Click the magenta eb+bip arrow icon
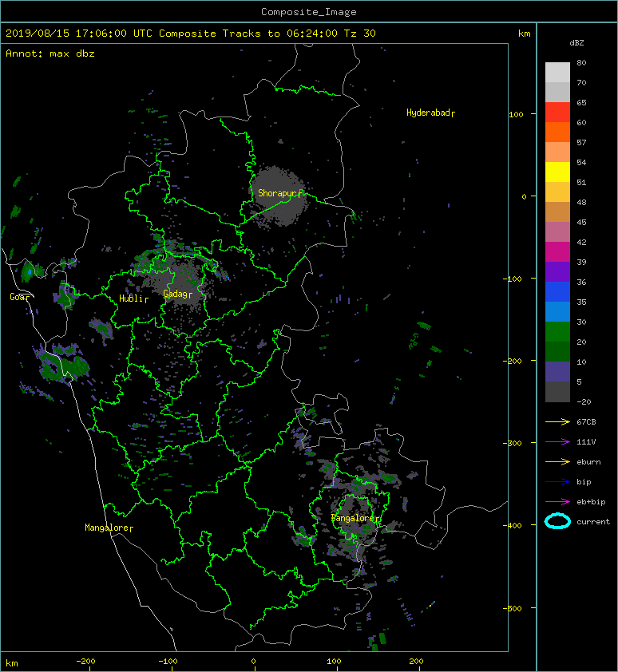This screenshot has width=618, height=672. 557,502
